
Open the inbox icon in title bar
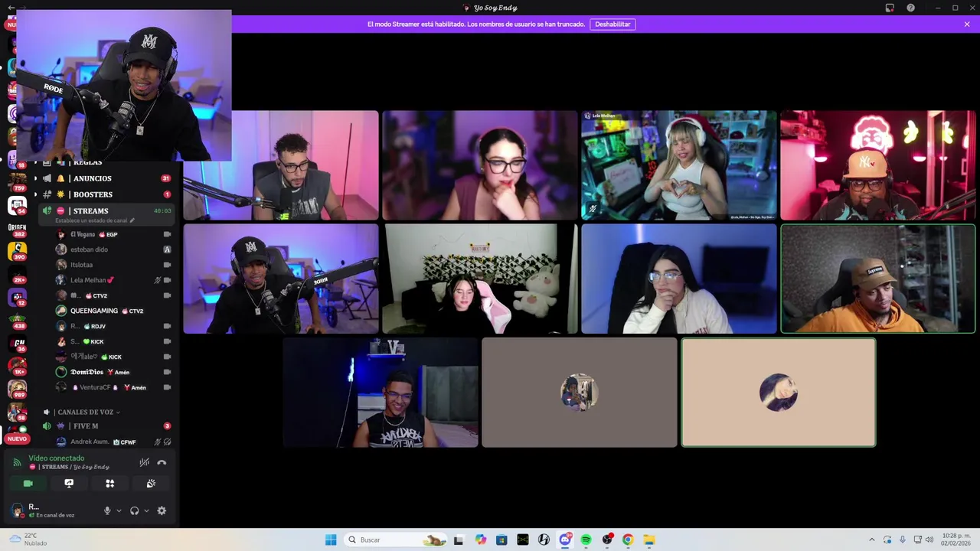point(890,8)
